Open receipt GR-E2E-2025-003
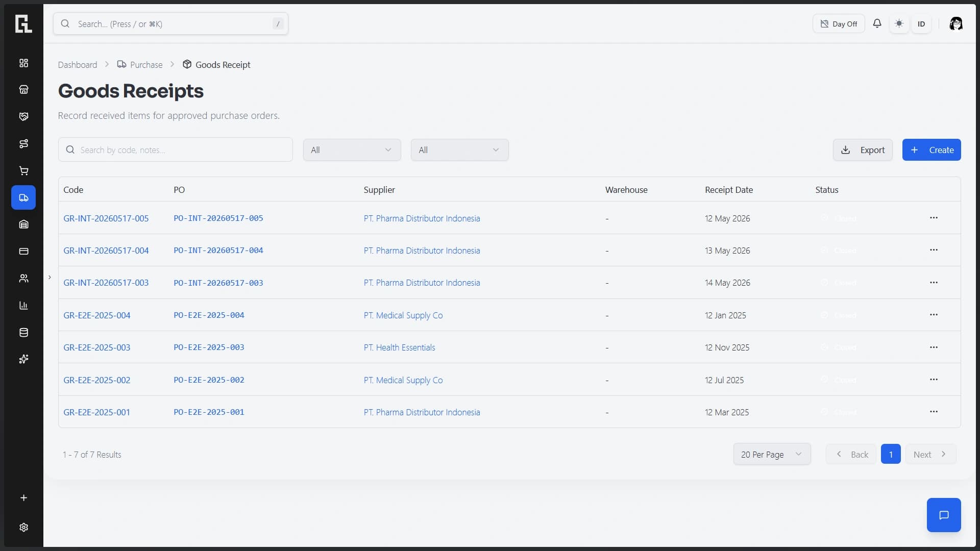The height and width of the screenshot is (551, 980). [x=96, y=347]
